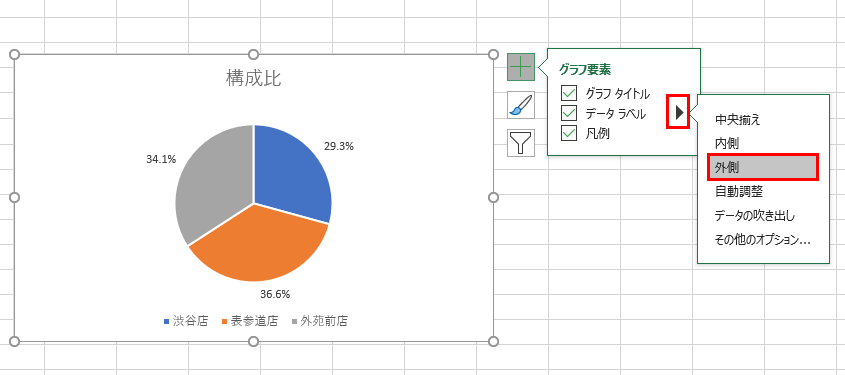This screenshot has width=845, height=375.
Task: Click the chart's top-right resize handle
Action: pyautogui.click(x=493, y=54)
